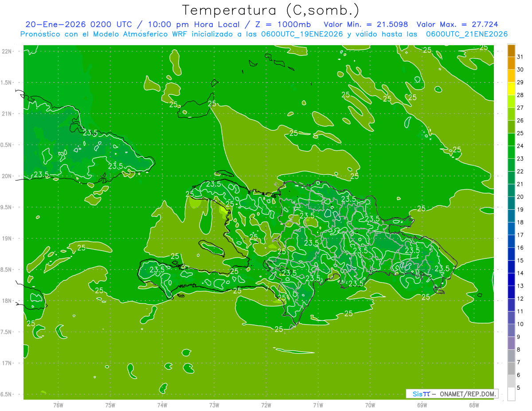This screenshot has height=411, width=532.
Task: Click the 21N latitude axis label
Action: (7, 114)
